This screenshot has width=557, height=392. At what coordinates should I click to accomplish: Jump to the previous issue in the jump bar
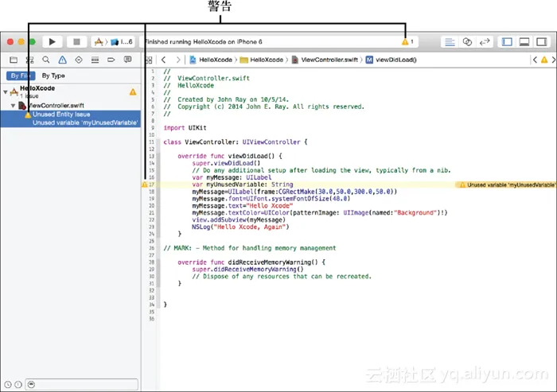[x=535, y=60]
